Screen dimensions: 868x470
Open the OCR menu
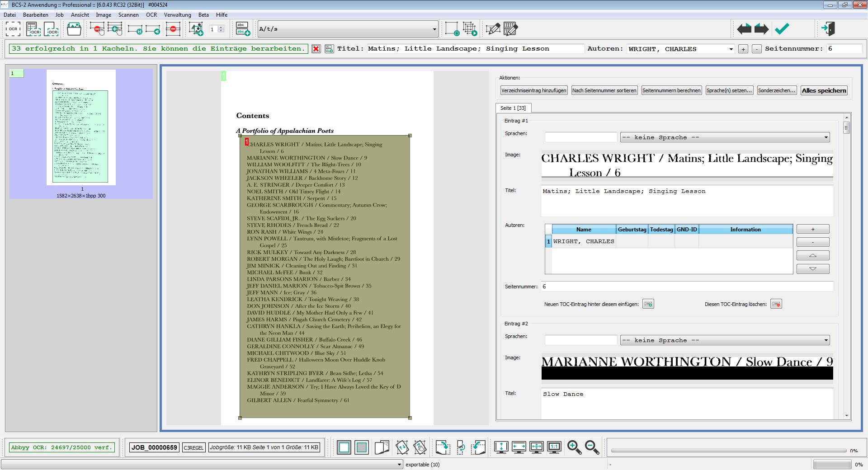click(x=151, y=15)
